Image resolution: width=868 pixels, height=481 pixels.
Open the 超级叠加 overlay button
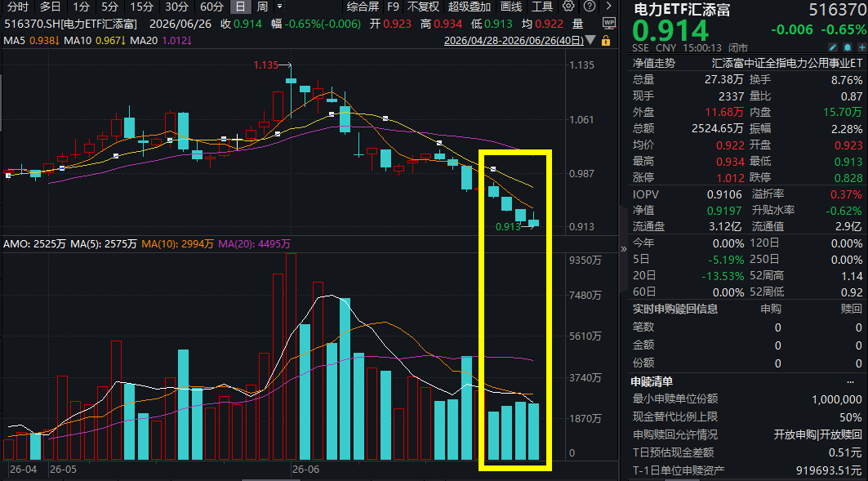(470, 7)
